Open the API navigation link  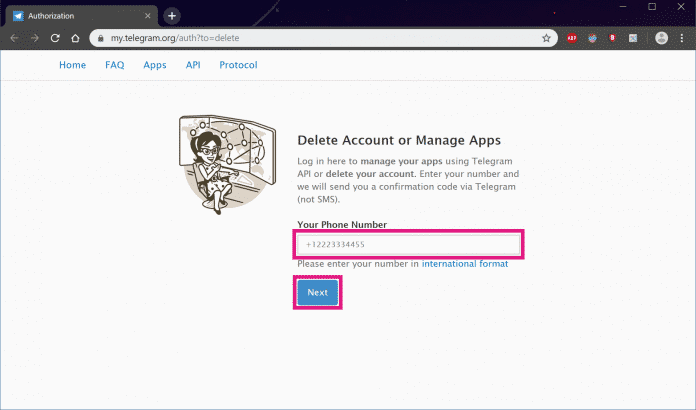tap(192, 65)
